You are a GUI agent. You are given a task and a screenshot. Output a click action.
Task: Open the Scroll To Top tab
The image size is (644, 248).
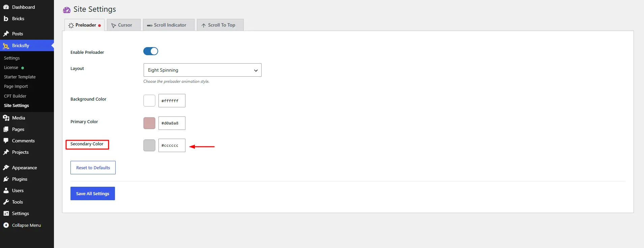pyautogui.click(x=220, y=25)
